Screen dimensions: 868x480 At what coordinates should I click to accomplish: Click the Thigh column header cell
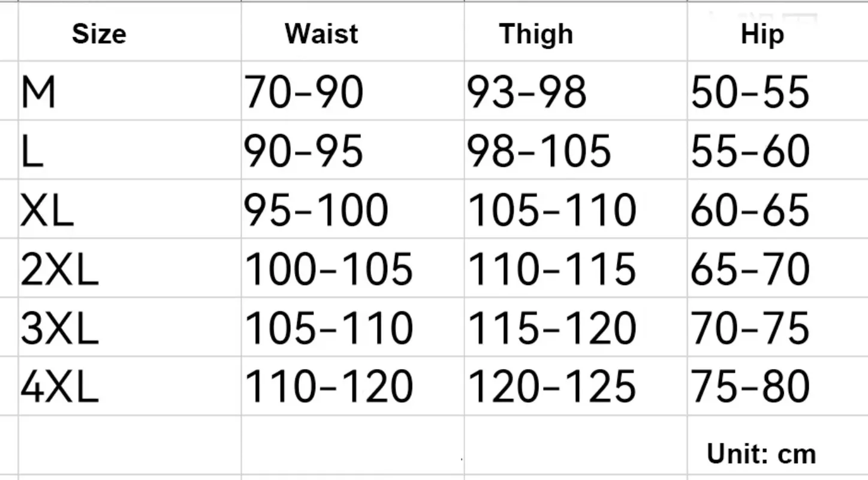[575, 32]
